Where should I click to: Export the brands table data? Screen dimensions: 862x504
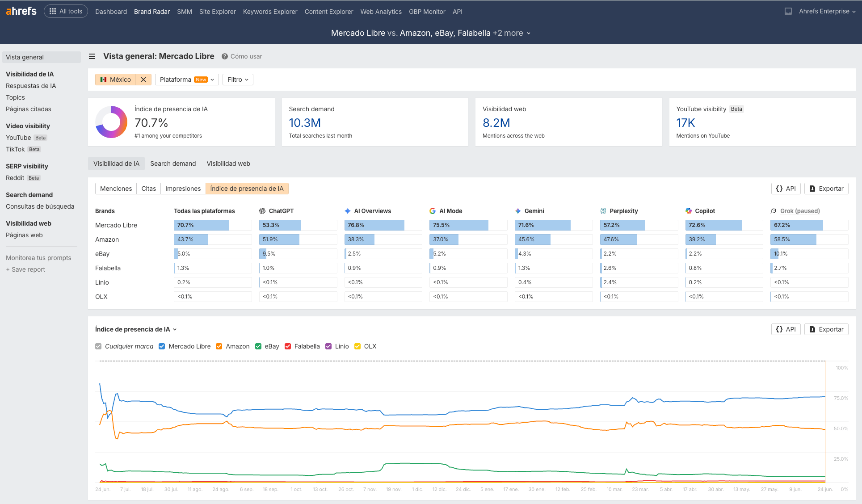point(826,189)
